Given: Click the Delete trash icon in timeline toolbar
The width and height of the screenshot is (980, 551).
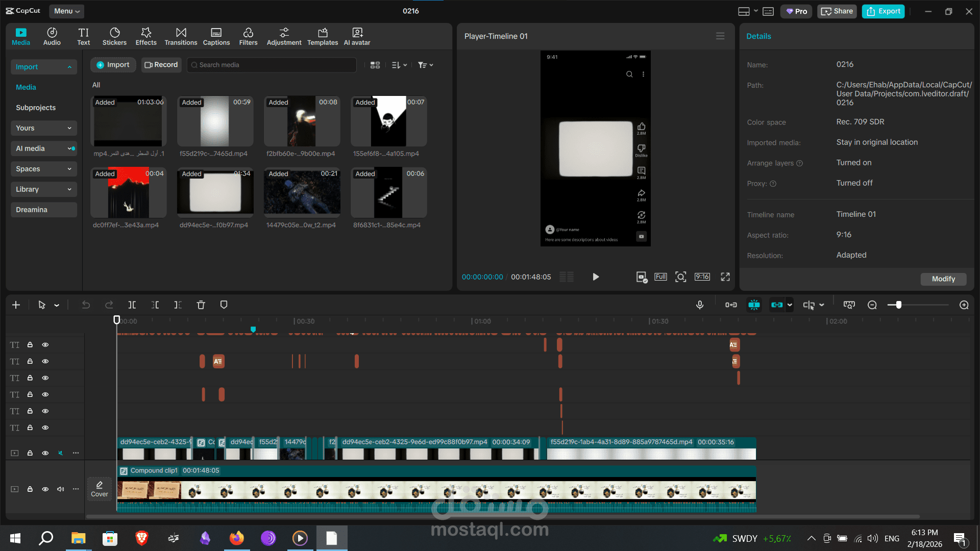Looking at the screenshot, I should [201, 305].
